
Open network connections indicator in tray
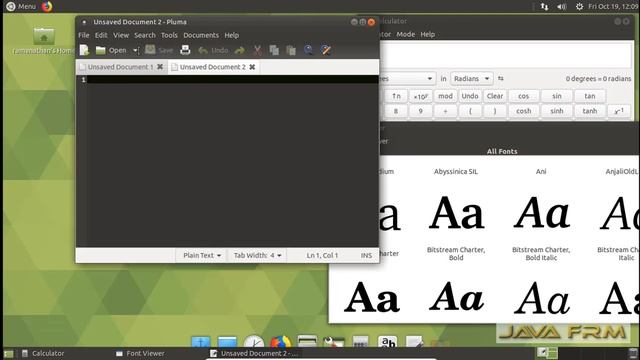coord(544,7)
